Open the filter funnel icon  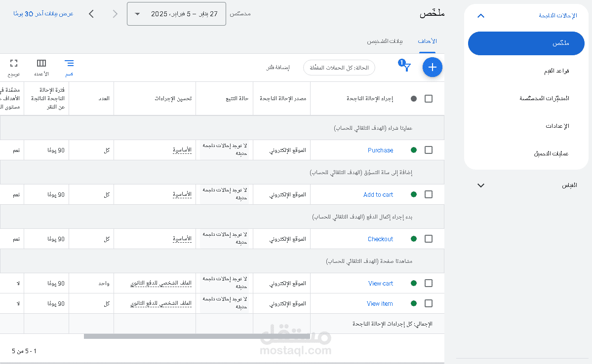(405, 66)
